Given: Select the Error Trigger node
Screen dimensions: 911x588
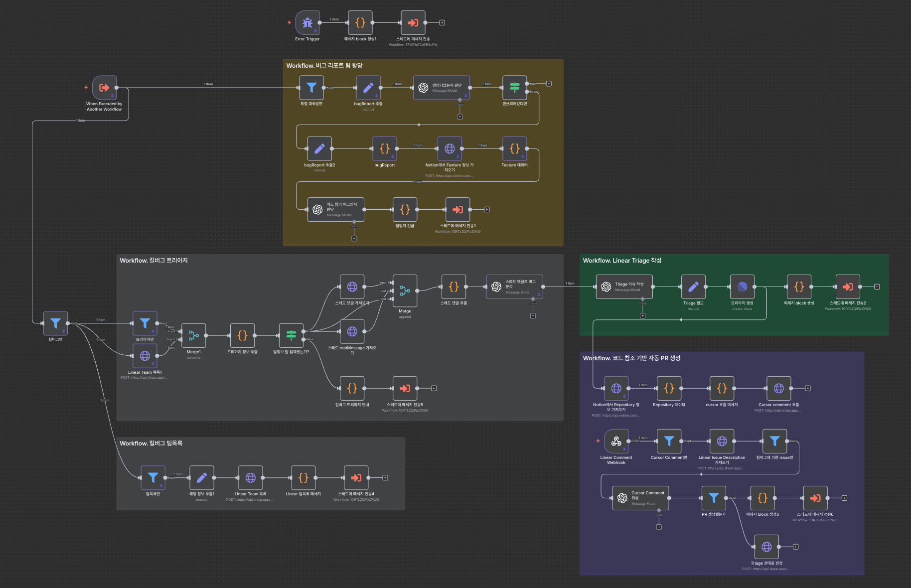Looking at the screenshot, I should [307, 23].
